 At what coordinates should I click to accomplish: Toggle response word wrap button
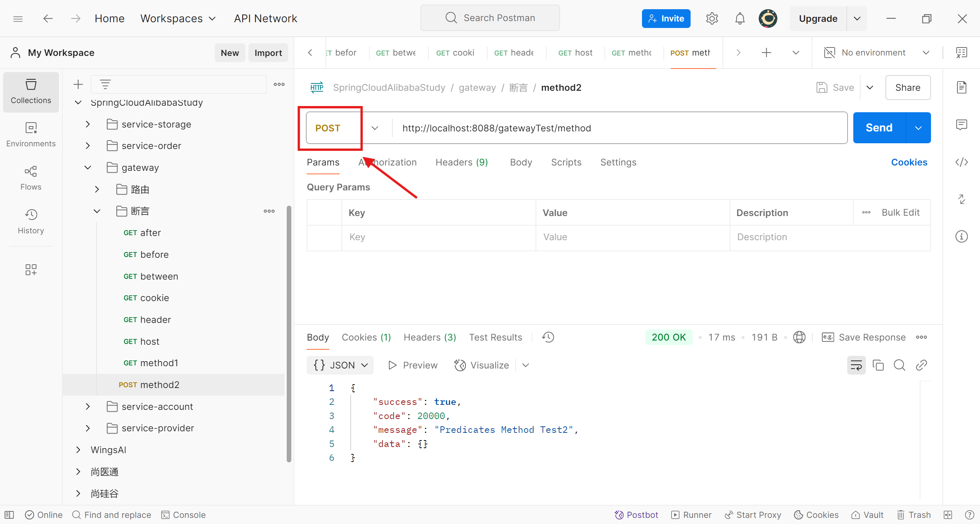856,365
